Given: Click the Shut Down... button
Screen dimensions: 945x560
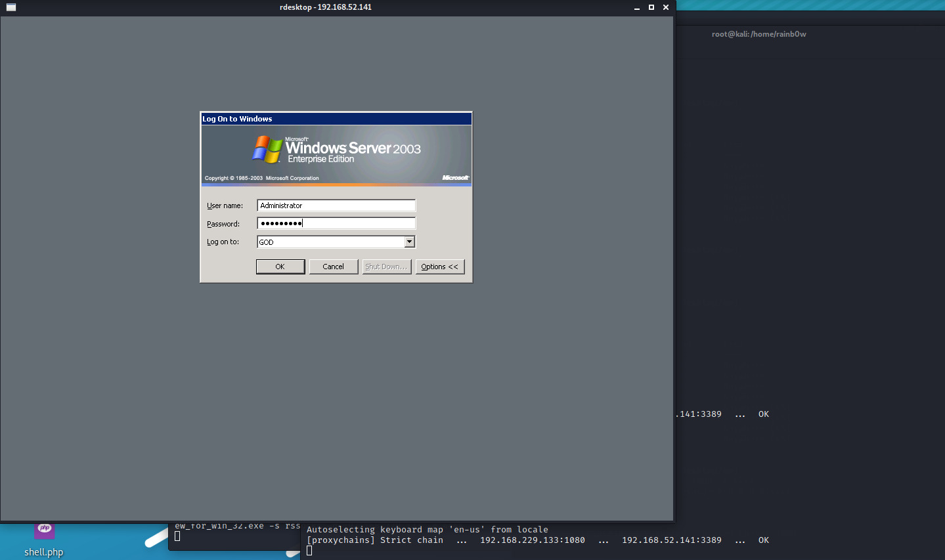Looking at the screenshot, I should (x=386, y=267).
